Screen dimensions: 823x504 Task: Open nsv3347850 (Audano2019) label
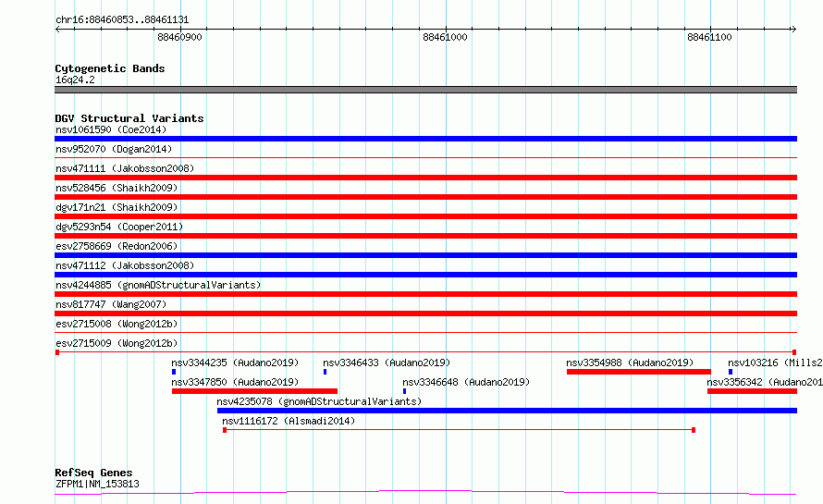235,382
